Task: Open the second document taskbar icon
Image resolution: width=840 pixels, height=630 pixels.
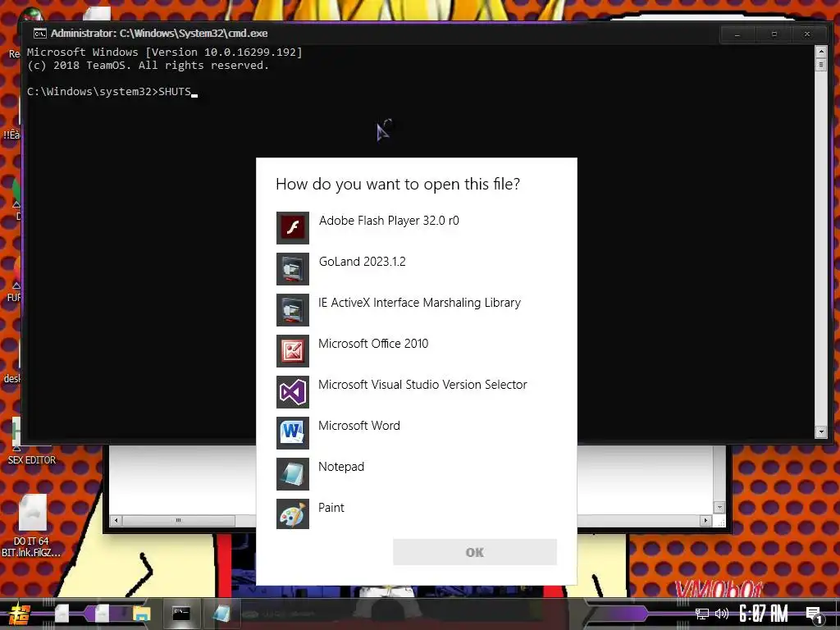Action: [102, 614]
